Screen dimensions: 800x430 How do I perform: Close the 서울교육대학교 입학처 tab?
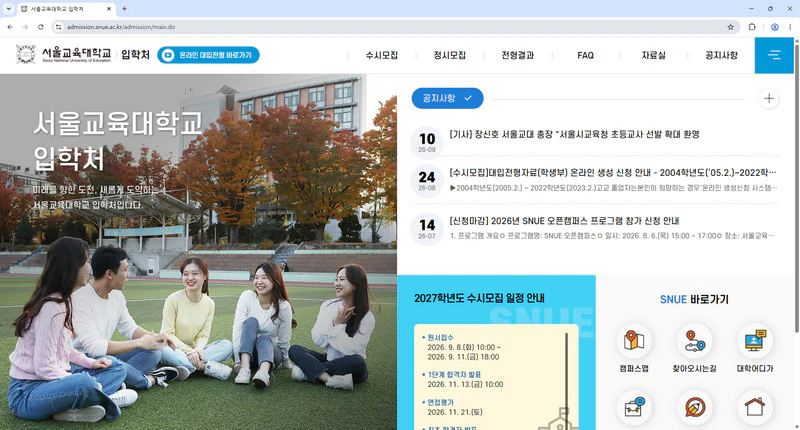pos(109,9)
